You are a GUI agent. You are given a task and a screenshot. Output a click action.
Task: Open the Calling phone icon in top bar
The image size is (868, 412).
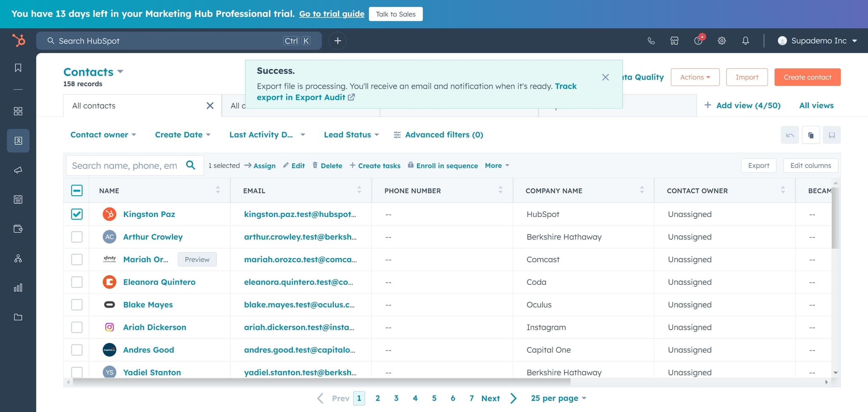pyautogui.click(x=651, y=41)
